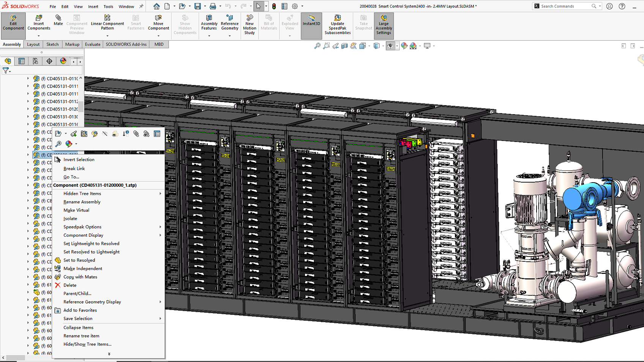Click the Previous View icon
This screenshot has height=362, width=644.
[x=336, y=46]
